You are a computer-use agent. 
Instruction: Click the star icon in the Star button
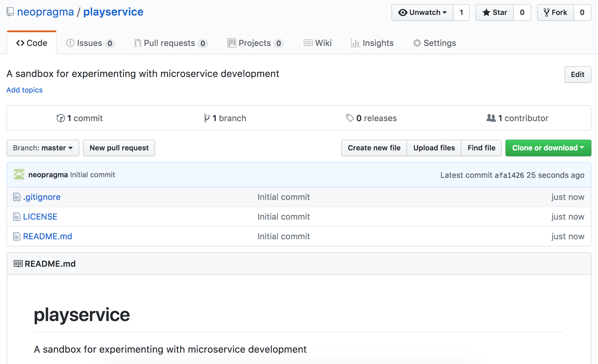coord(486,13)
